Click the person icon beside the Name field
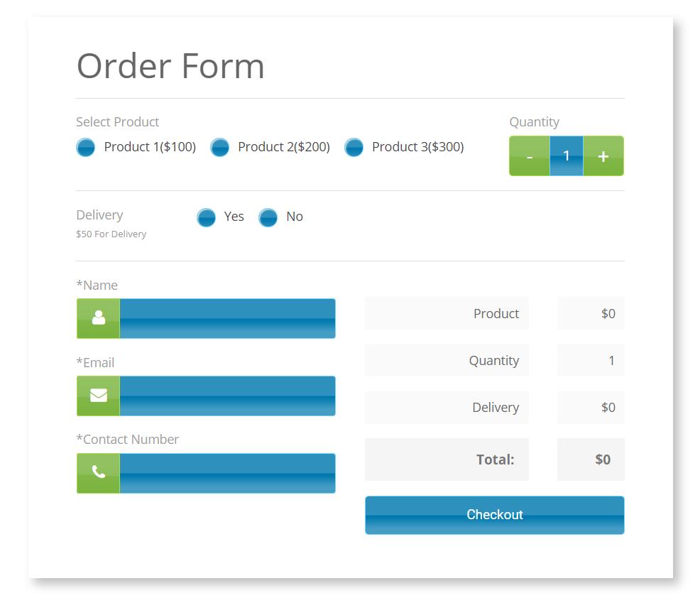Screen dimensions: 700x603 98,318
